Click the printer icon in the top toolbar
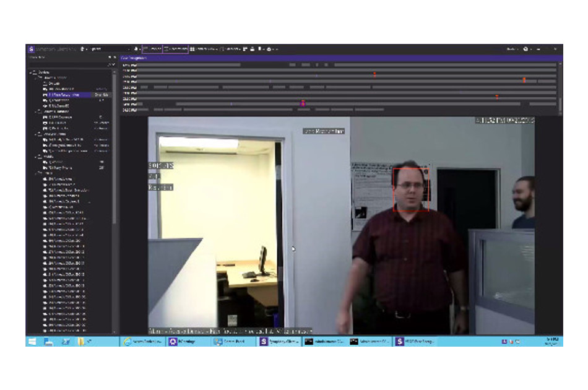This screenshot has width=588, height=390. tap(253, 48)
